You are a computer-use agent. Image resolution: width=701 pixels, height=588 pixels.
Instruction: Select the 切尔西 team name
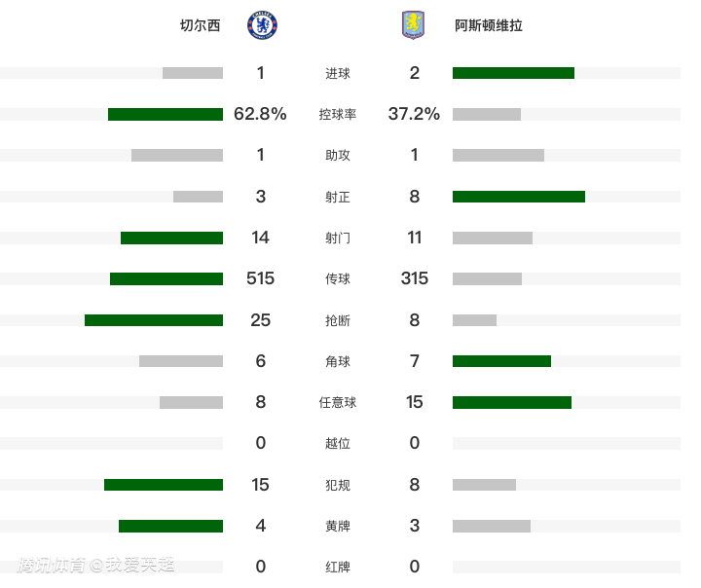pos(201,25)
